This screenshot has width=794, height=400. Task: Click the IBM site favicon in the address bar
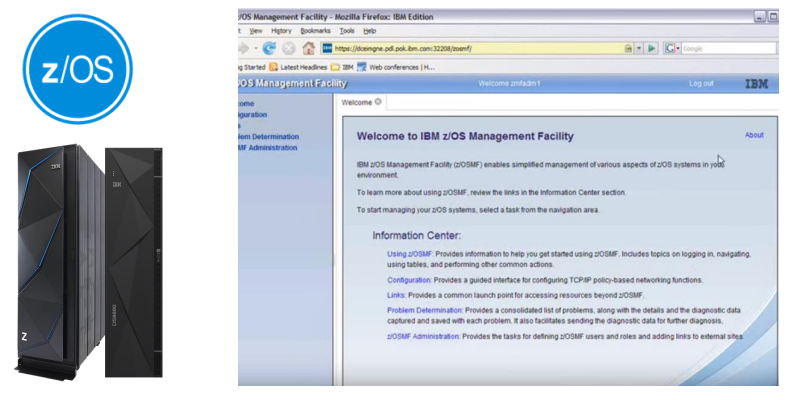click(327, 49)
